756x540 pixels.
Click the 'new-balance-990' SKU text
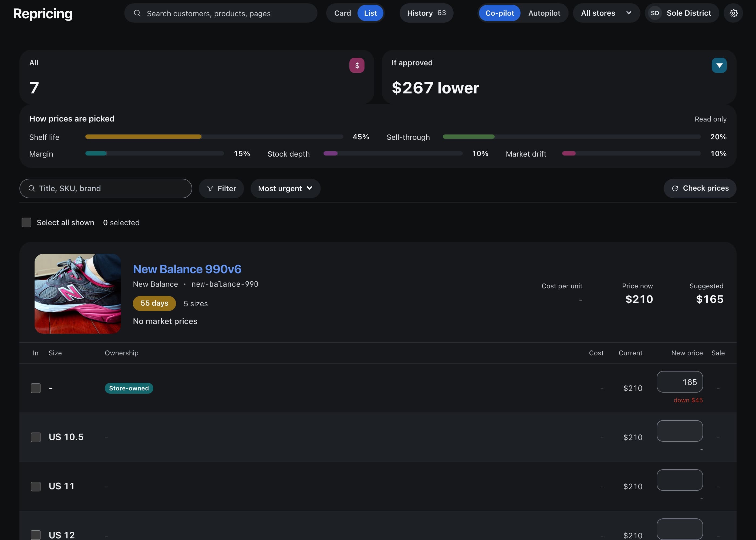click(225, 284)
